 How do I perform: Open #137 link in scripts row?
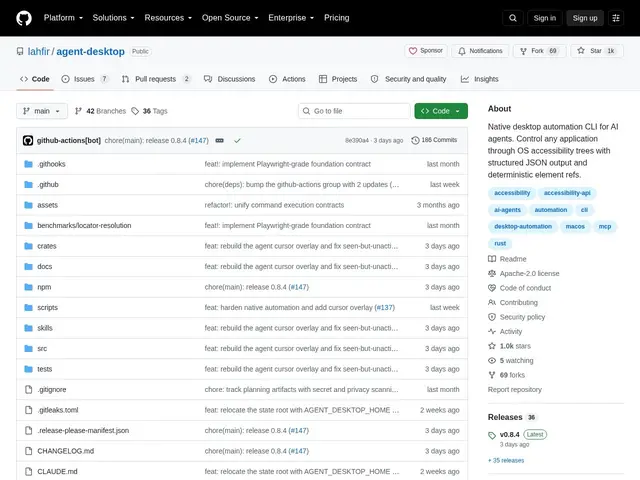pyautogui.click(x=384, y=308)
